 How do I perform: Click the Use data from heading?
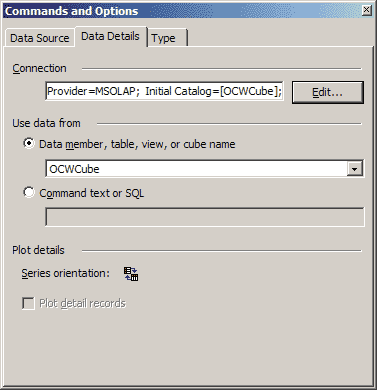tap(46, 123)
